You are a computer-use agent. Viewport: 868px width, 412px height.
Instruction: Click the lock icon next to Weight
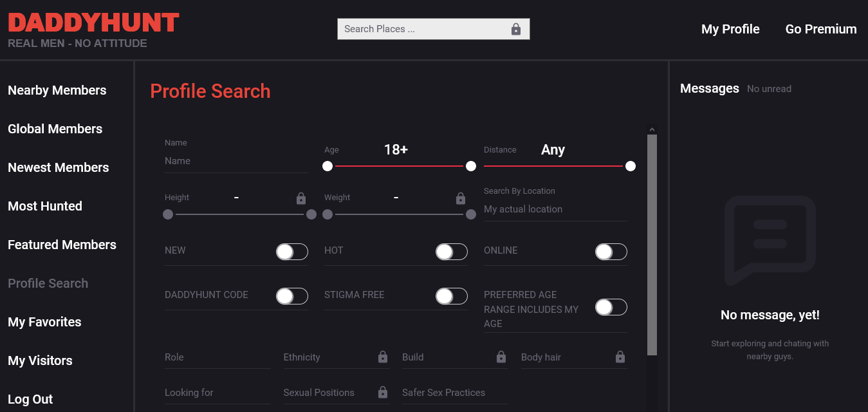461,198
